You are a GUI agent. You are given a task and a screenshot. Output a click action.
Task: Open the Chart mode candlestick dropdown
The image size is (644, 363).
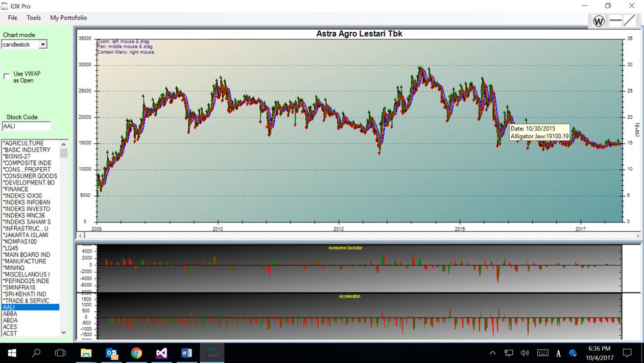(x=43, y=44)
